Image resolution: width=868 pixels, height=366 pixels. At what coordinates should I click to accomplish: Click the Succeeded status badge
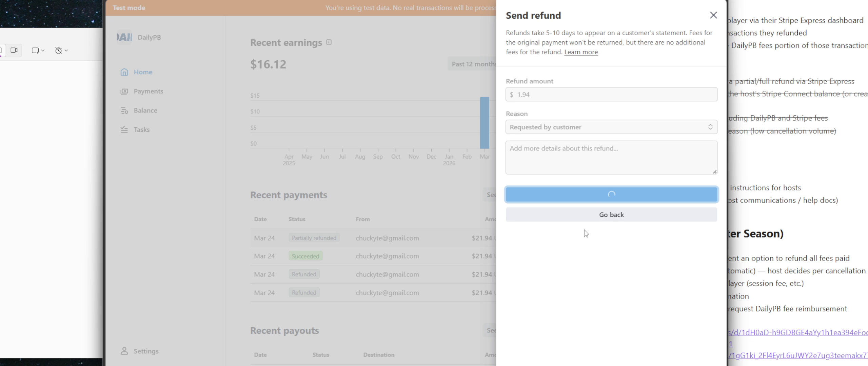305,256
